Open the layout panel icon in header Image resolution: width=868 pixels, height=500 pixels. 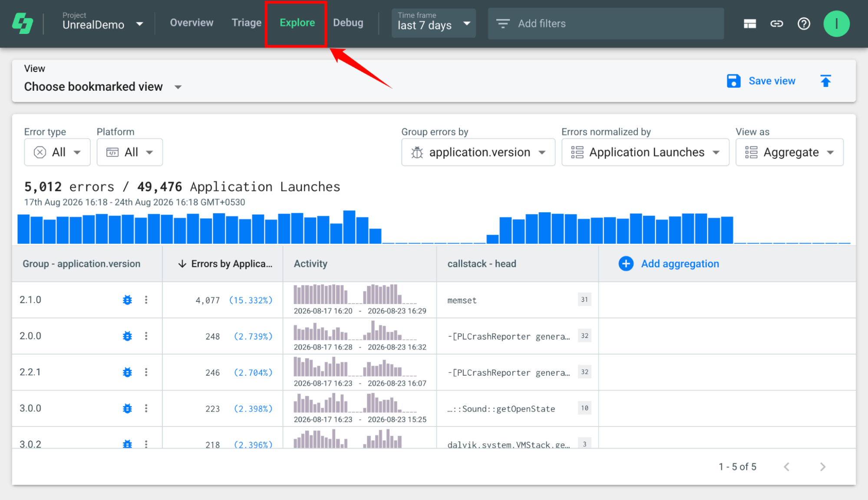click(749, 23)
